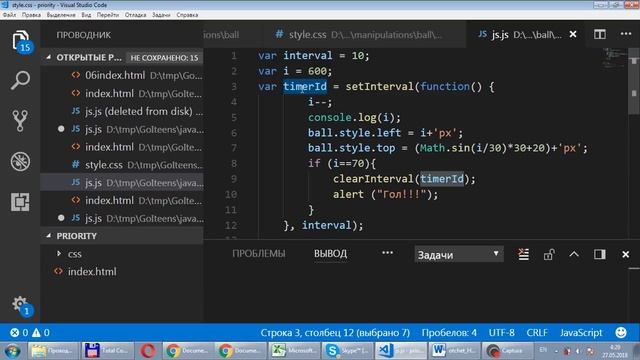Toggle output scroll lock
The height and width of the screenshot is (360, 640).
coord(549,254)
